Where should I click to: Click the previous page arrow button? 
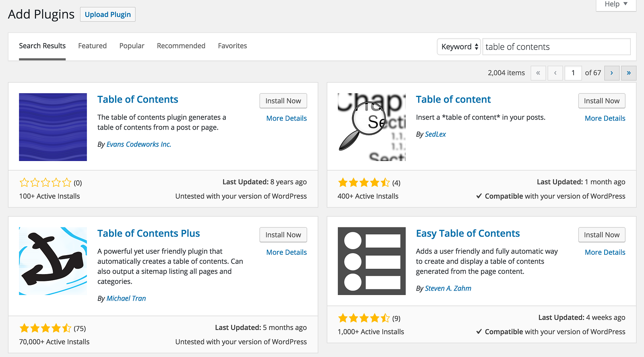(x=555, y=73)
